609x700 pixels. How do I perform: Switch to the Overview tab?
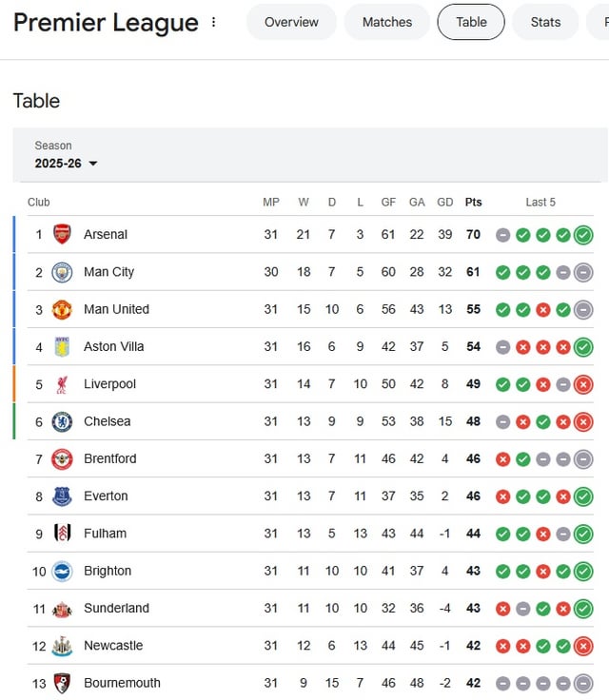291,22
